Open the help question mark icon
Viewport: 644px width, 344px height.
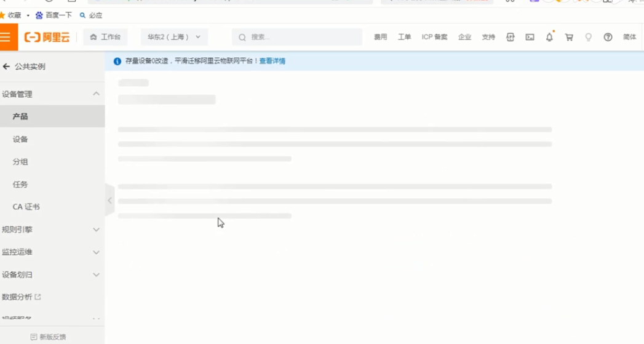pyautogui.click(x=608, y=38)
